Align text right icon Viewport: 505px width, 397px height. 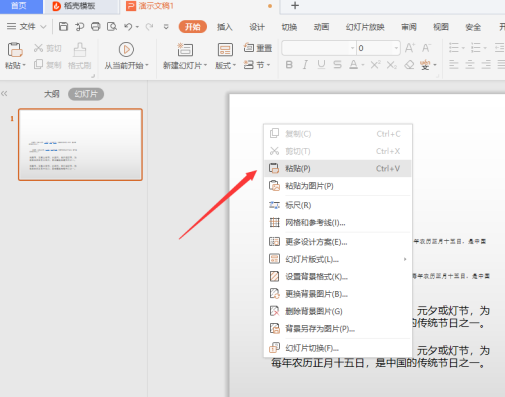point(486,65)
